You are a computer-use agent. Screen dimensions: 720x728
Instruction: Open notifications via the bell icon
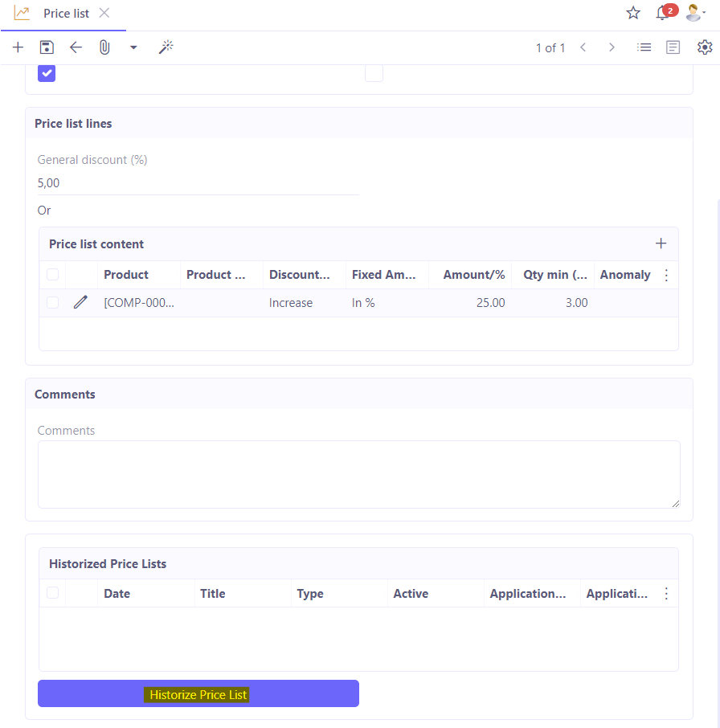pyautogui.click(x=662, y=14)
